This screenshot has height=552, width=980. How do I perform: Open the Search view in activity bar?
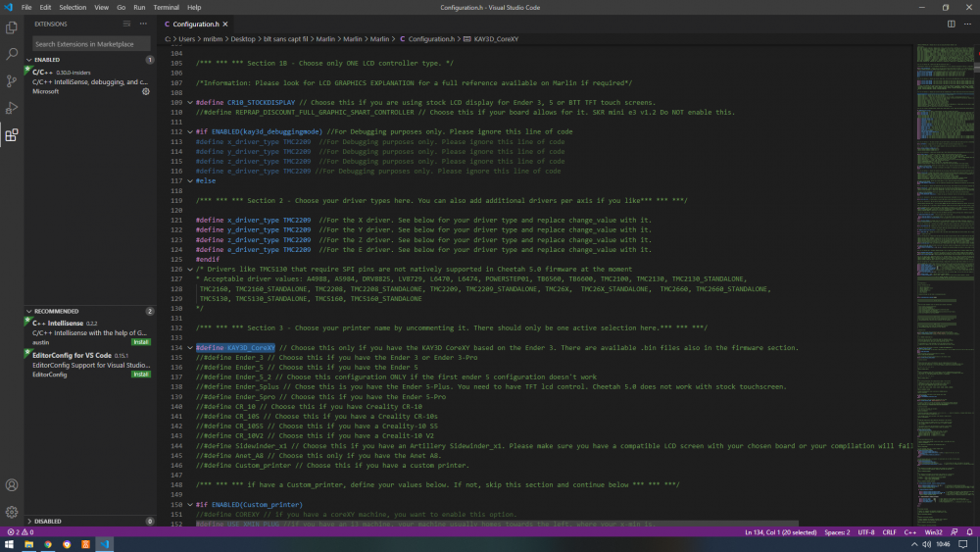pos(11,54)
